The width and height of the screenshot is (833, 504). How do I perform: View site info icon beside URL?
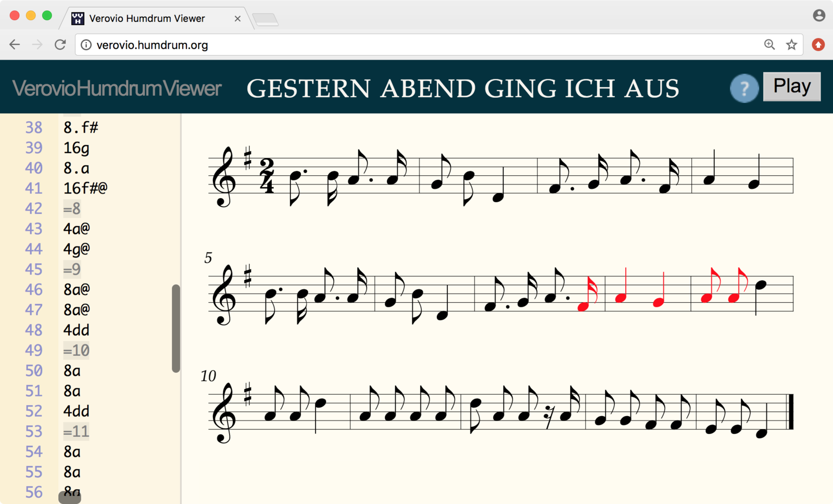point(86,45)
